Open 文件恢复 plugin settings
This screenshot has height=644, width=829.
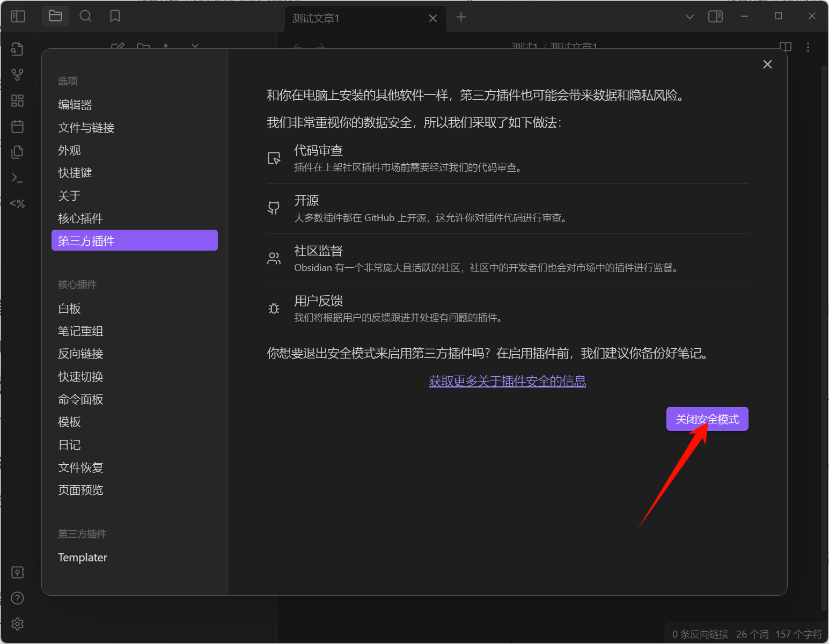click(x=135, y=467)
